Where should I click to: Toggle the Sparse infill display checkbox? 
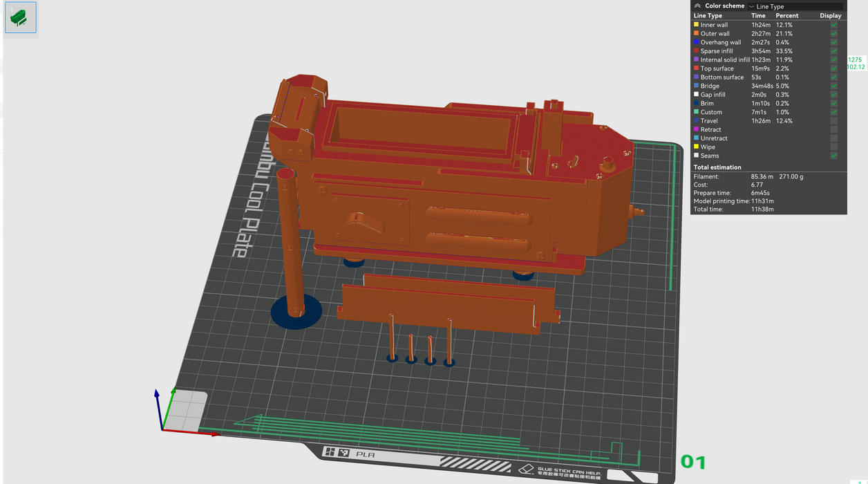[833, 51]
